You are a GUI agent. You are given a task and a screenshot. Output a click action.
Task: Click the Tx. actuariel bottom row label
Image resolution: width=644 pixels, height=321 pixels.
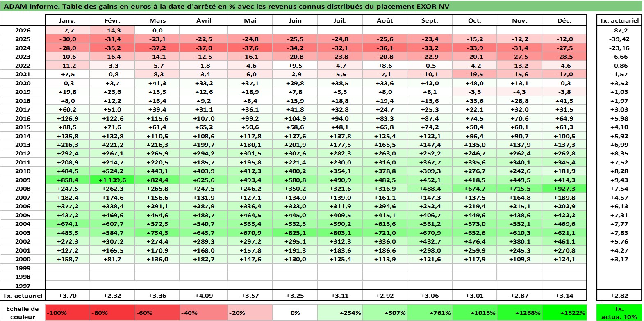23,296
